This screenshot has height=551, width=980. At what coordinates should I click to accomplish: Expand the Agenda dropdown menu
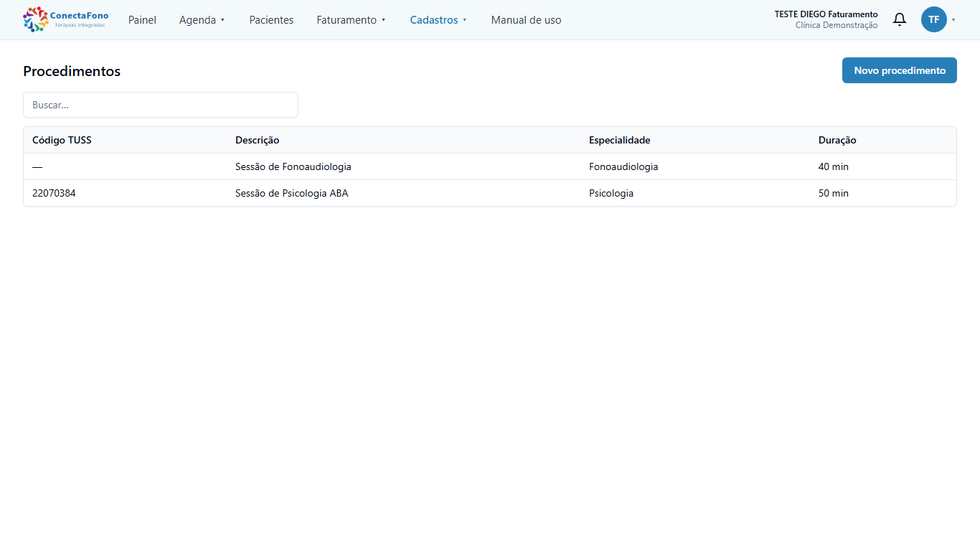point(202,20)
